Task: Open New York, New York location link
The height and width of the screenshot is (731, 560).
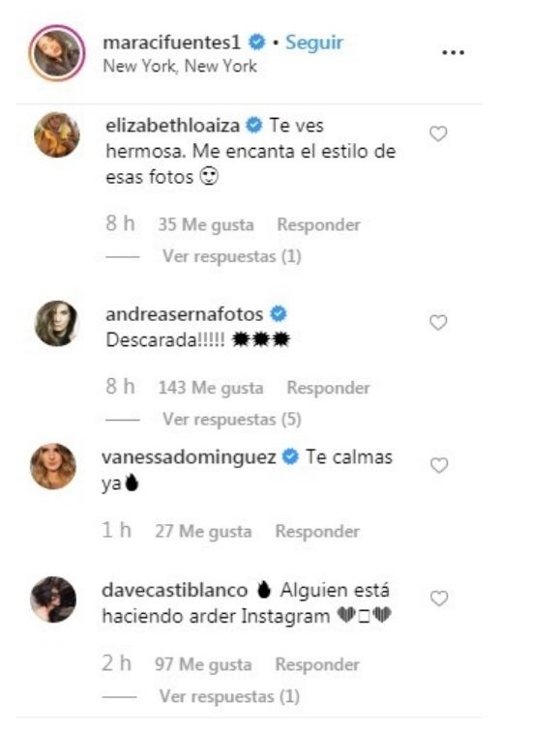Action: click(x=180, y=66)
